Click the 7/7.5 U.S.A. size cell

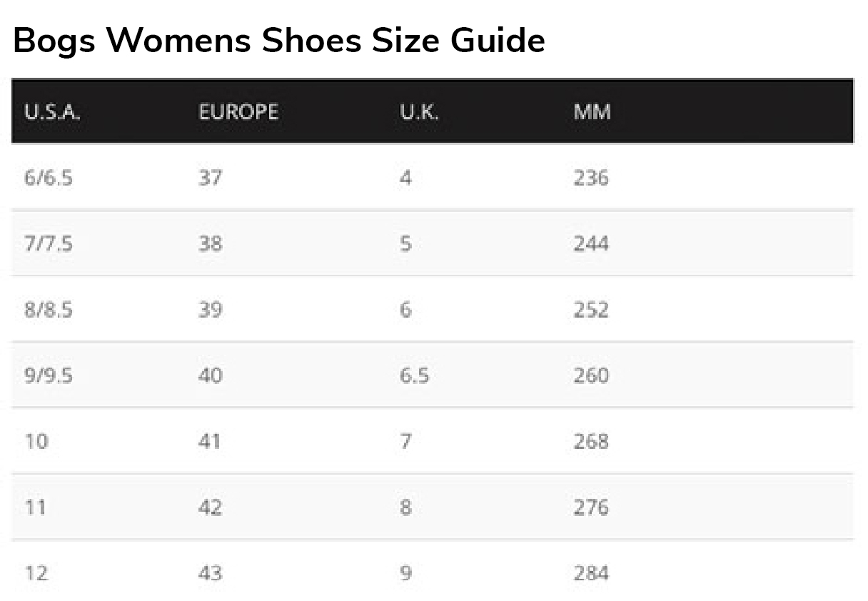[49, 244]
